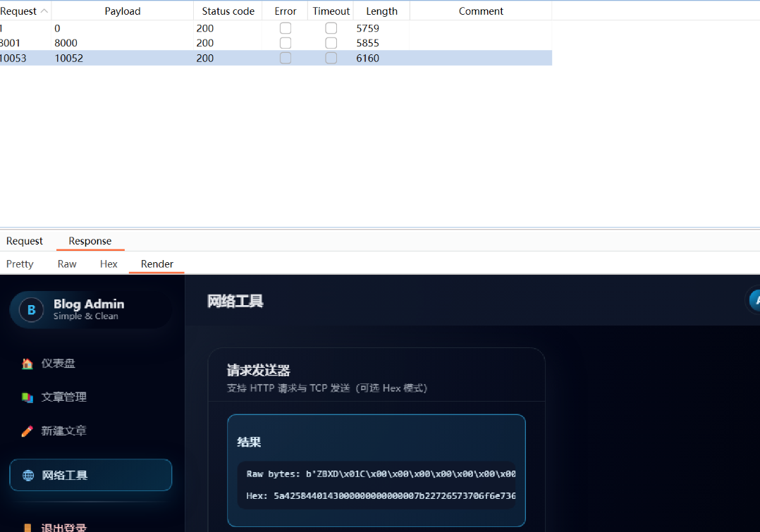Screen dimensions: 760x532
Task: Click the logout door icon
Action: click(x=27, y=527)
